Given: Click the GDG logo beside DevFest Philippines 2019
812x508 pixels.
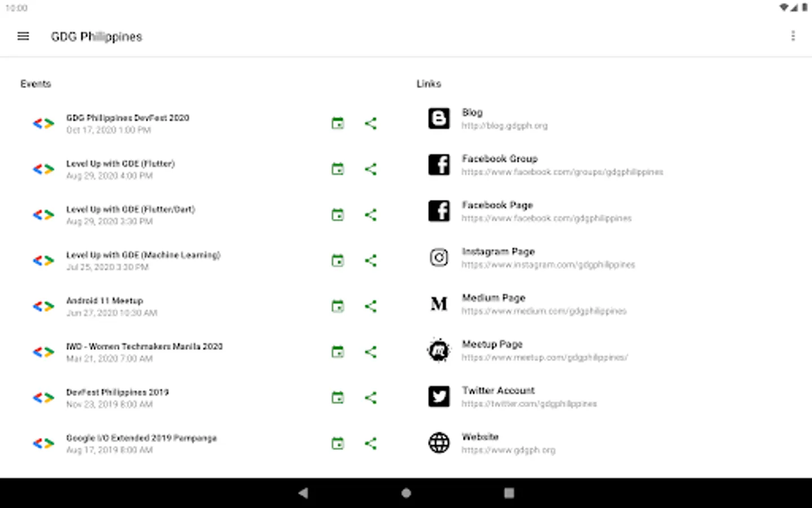Looking at the screenshot, I should [43, 397].
